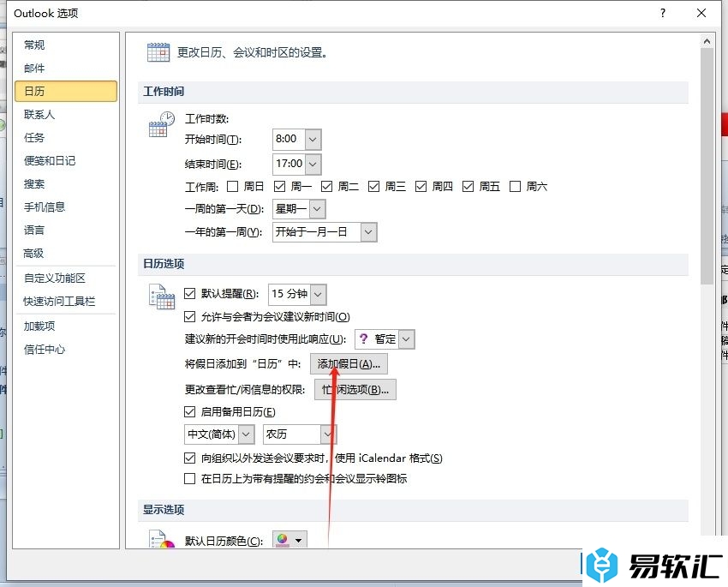Go to the 搜索 category
The width and height of the screenshot is (728, 587).
(66, 184)
